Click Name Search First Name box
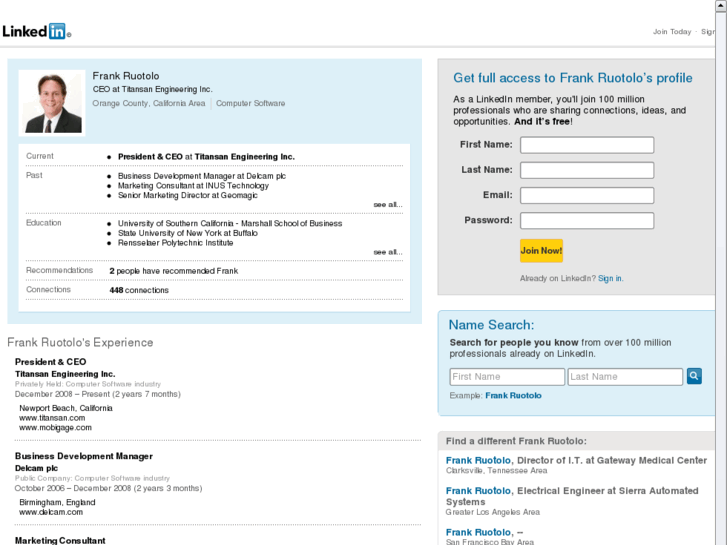 [507, 377]
